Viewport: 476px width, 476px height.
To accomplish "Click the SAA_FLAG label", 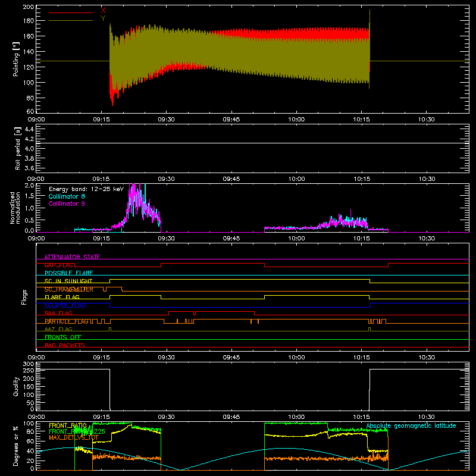I will coord(58,314).
